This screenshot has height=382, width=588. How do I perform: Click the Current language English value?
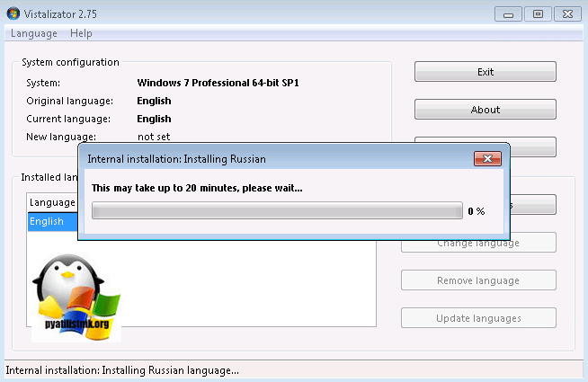click(154, 119)
